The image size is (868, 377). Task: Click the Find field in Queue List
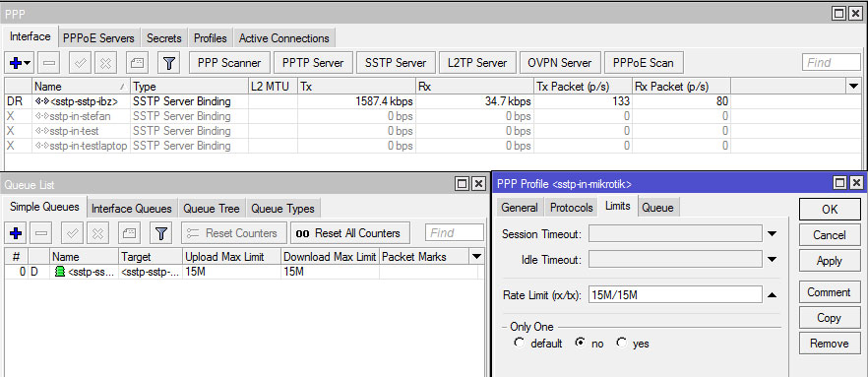tap(454, 233)
